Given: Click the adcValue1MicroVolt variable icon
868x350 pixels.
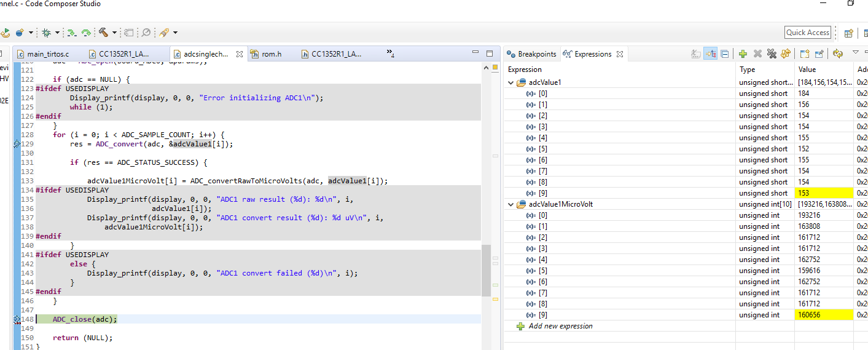Looking at the screenshot, I should tap(521, 204).
